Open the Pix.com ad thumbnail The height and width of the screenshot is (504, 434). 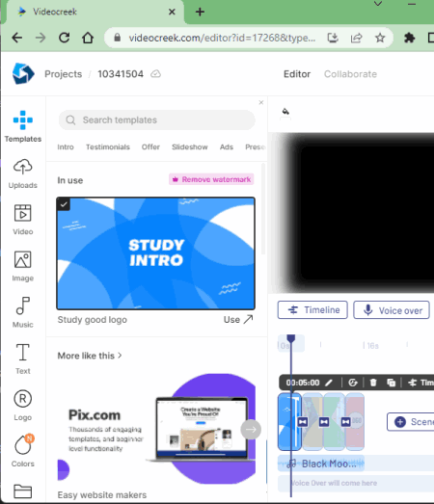(x=156, y=429)
